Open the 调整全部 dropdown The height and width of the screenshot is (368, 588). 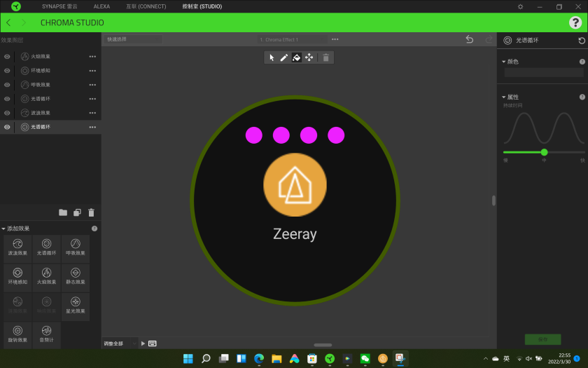click(x=120, y=343)
